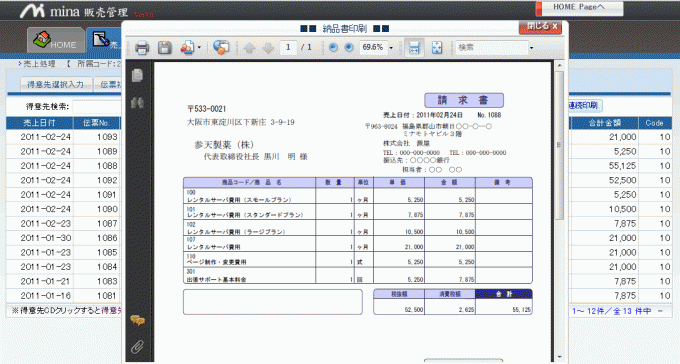Go to next page with down arrow
Image resolution: width=680 pixels, height=364 pixels.
coord(268,48)
